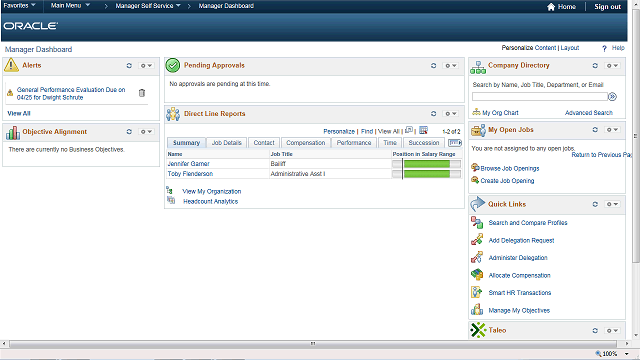This screenshot has width=640, height=360.
Task: Open Jennifer Garner's employee link
Action: point(189,164)
